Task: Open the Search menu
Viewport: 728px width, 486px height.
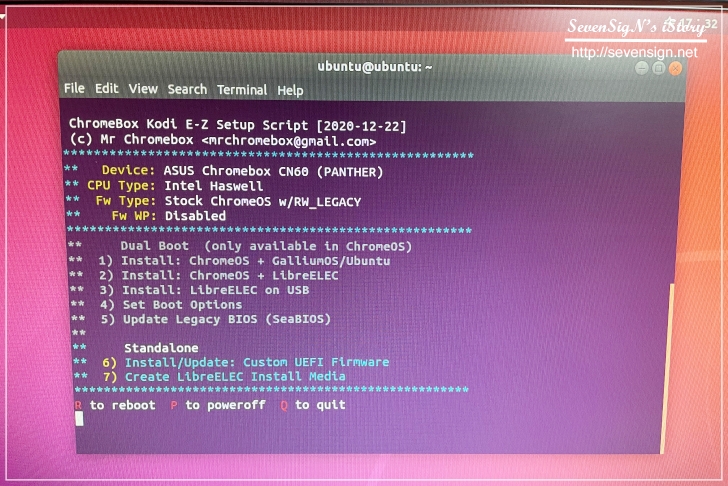Action: (187, 89)
